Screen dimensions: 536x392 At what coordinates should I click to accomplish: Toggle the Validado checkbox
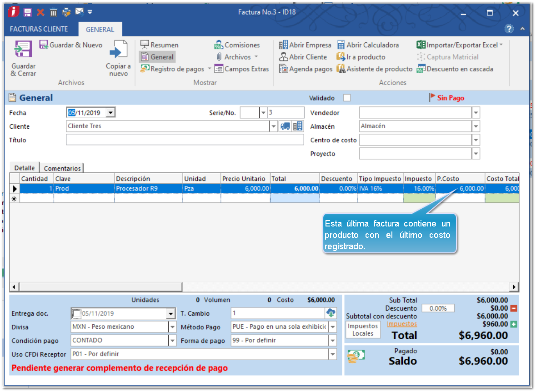tap(347, 98)
